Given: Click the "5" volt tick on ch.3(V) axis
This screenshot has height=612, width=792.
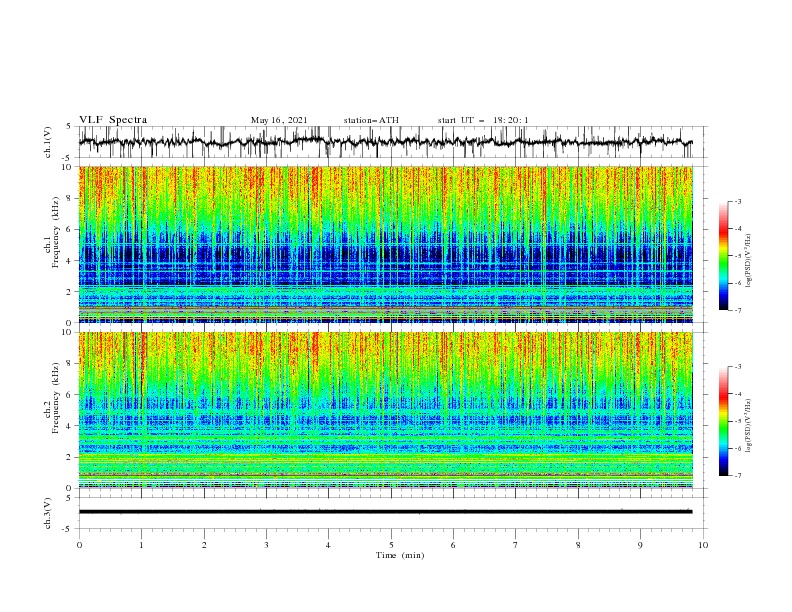Looking at the screenshot, I should (x=69, y=498).
